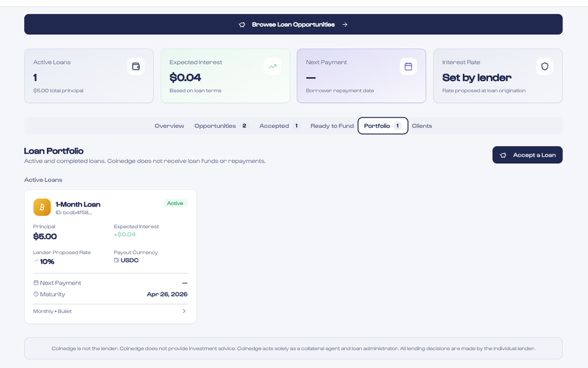Click the 1-Month Loan title
The height and width of the screenshot is (368, 588).
pyautogui.click(x=78, y=204)
